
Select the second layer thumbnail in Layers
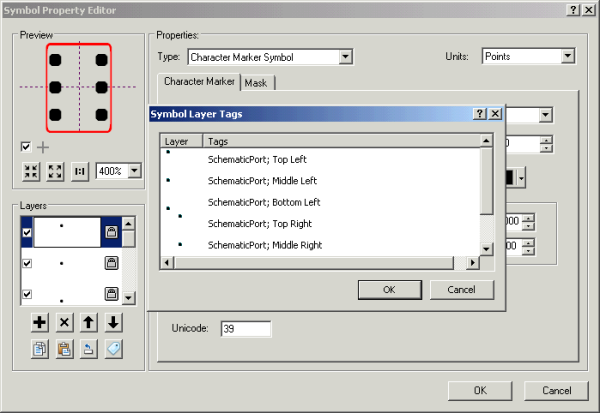pyautogui.click(x=67, y=263)
